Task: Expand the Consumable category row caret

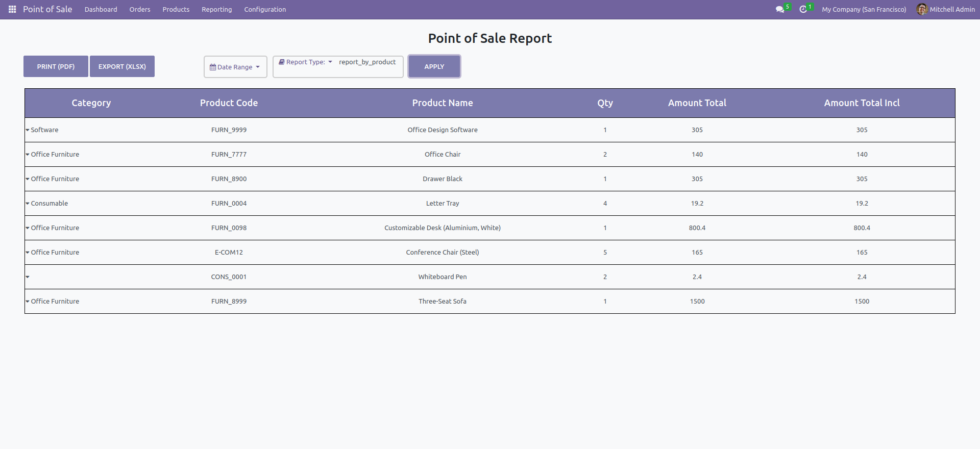Action: click(28, 204)
